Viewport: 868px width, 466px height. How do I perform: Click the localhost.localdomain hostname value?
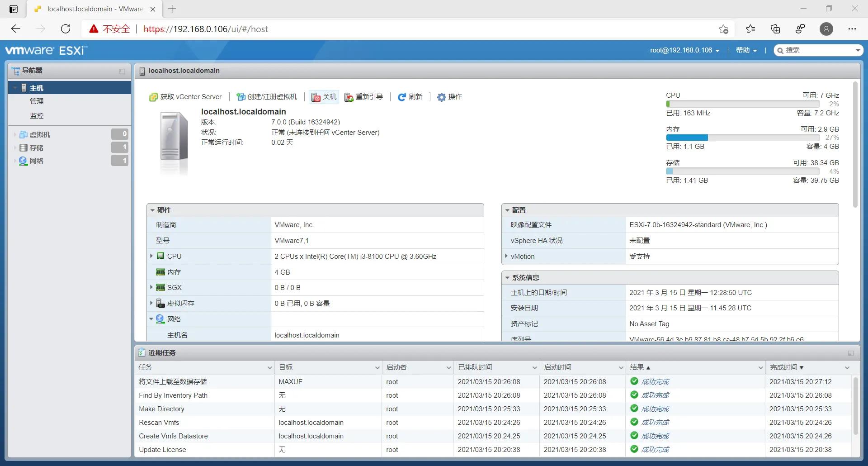click(x=307, y=335)
